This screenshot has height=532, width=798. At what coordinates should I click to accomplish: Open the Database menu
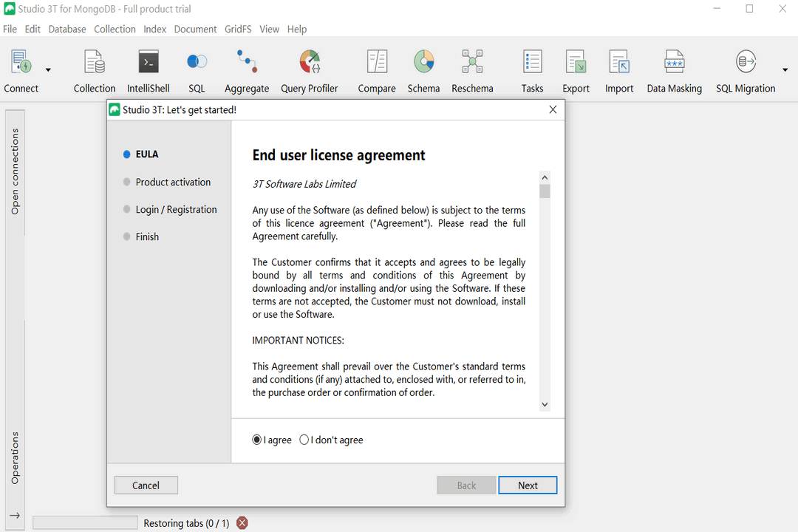67,29
